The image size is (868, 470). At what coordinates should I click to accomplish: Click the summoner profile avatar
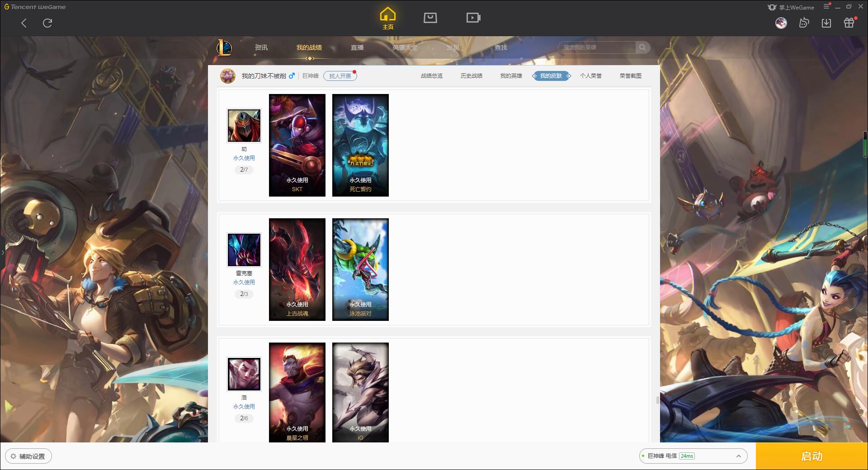[228, 76]
